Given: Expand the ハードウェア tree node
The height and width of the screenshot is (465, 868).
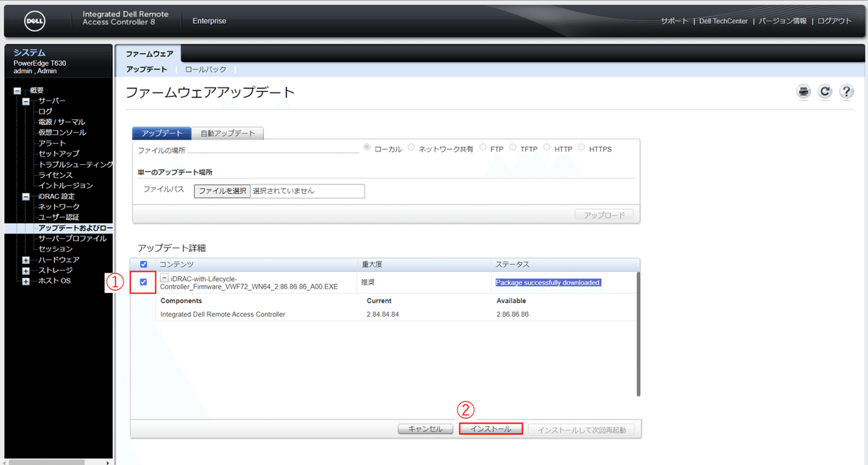Looking at the screenshot, I should 26,260.
